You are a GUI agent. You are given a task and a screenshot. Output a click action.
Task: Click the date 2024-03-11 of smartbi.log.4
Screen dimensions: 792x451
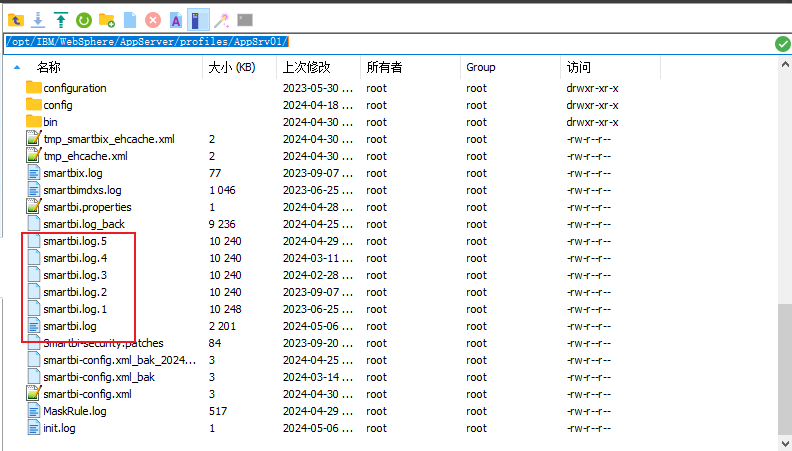pyautogui.click(x=318, y=258)
